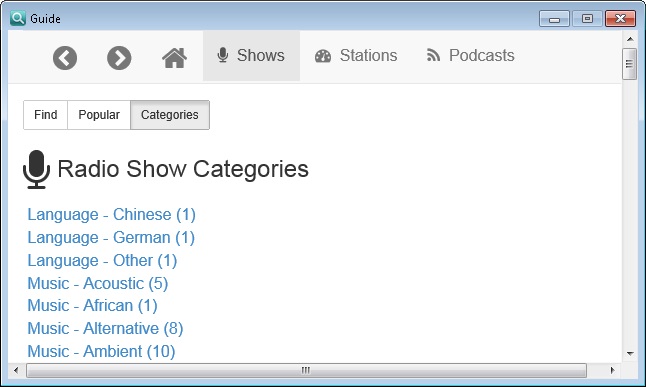This screenshot has width=646, height=387.
Task: Click the horizontal scrollbar left arrow
Action: (16, 370)
